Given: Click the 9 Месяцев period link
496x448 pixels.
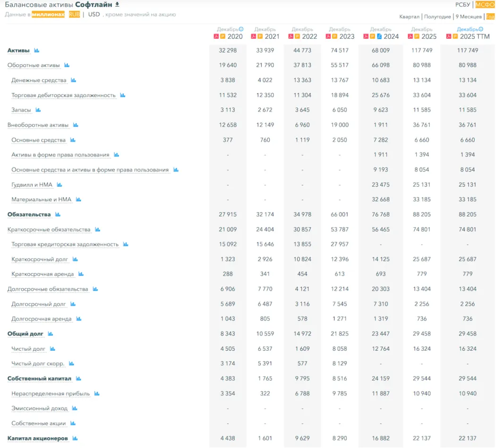Looking at the screenshot, I should [469, 17].
